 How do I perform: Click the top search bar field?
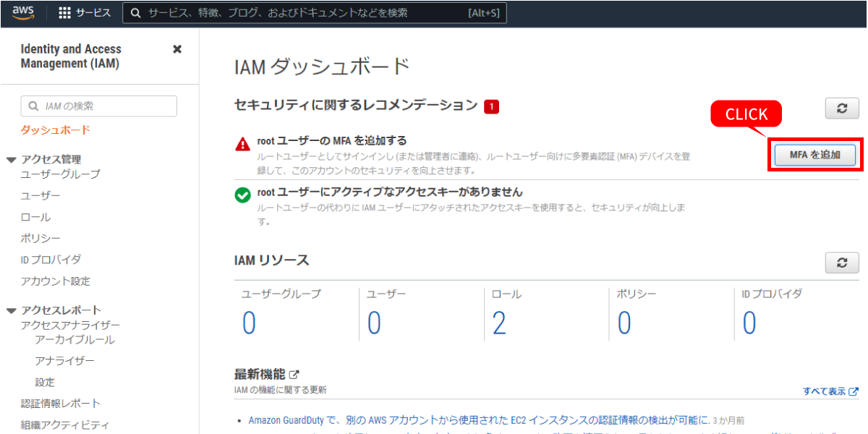pos(315,13)
